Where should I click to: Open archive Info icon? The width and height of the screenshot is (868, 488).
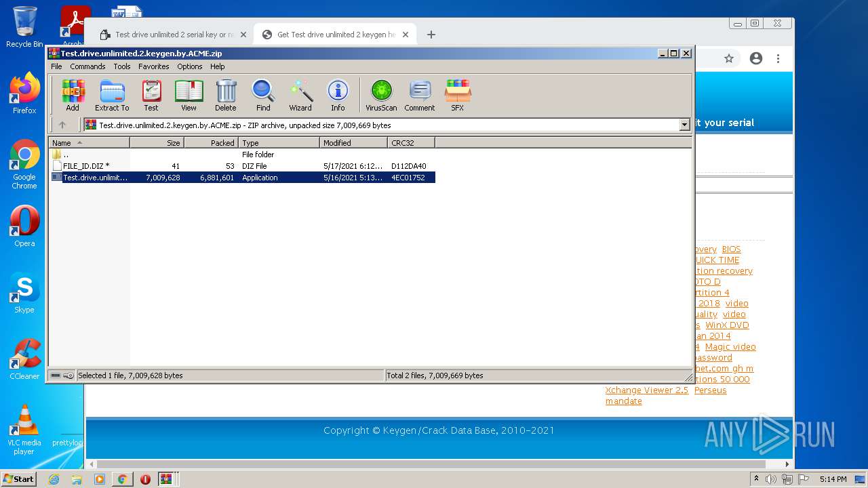point(338,95)
